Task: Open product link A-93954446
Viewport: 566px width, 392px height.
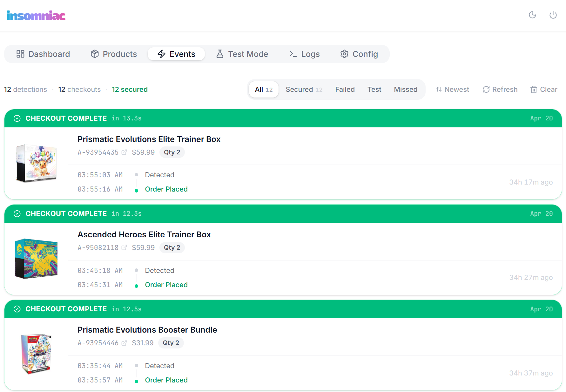Action: click(x=98, y=343)
